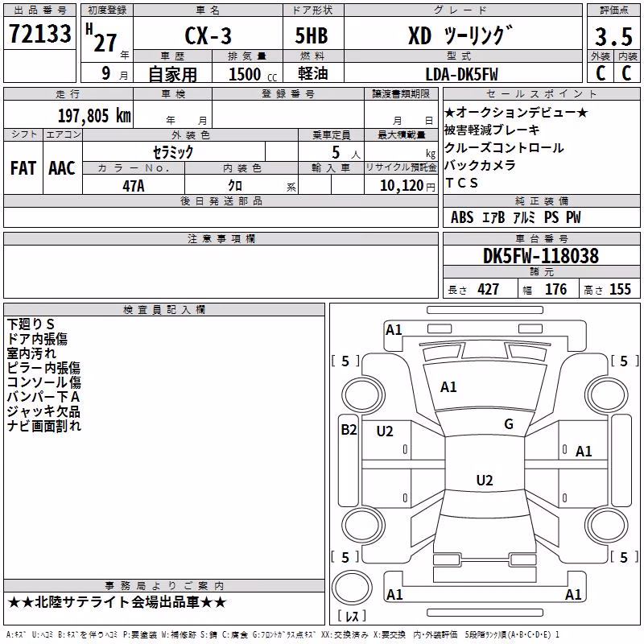Image resolution: width=644 pixels, height=644 pixels.
Task: Click sales point オークションデビュー
Action: point(516,112)
